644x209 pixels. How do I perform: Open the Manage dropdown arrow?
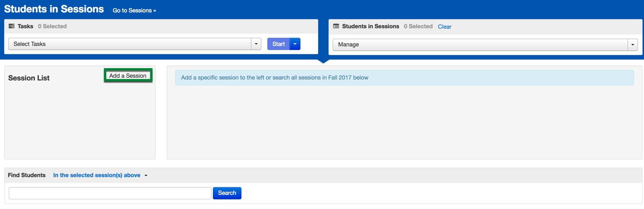pyautogui.click(x=633, y=45)
